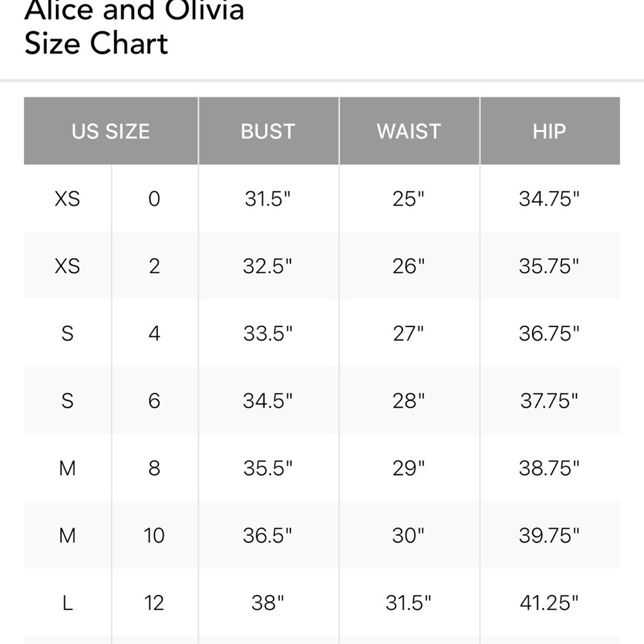Click the 31.5" bust value for size 0
The image size is (644, 644).
tap(268, 199)
